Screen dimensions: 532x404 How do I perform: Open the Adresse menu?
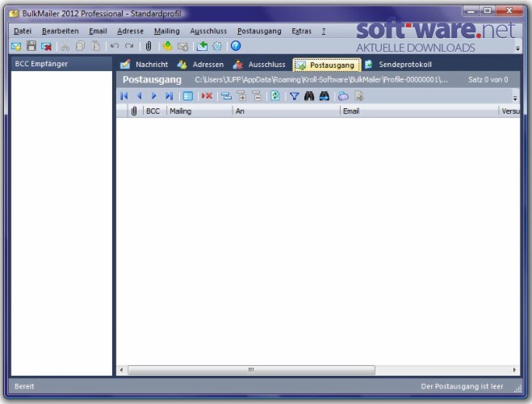tap(130, 32)
